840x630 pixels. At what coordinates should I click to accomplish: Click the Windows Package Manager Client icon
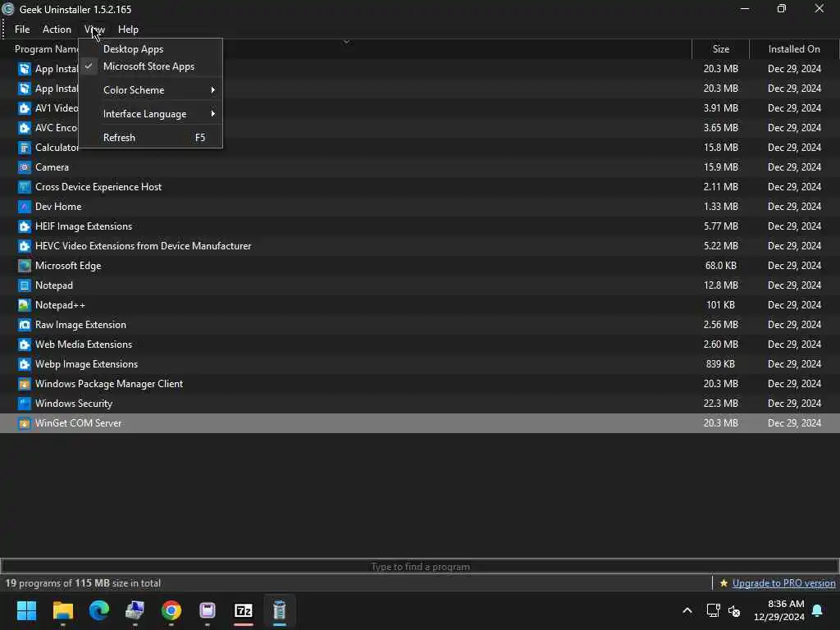tap(24, 384)
